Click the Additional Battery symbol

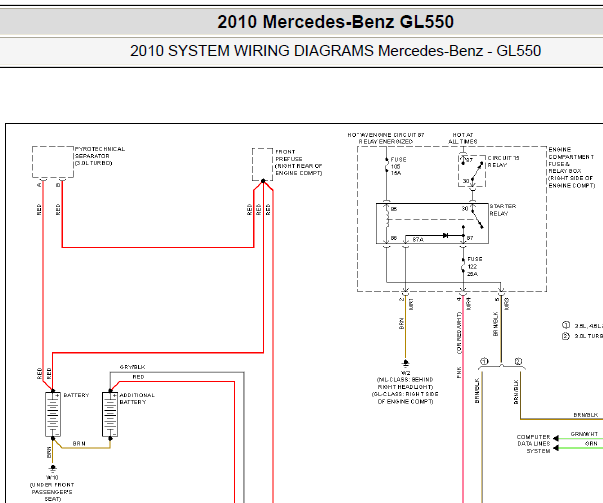110,414
